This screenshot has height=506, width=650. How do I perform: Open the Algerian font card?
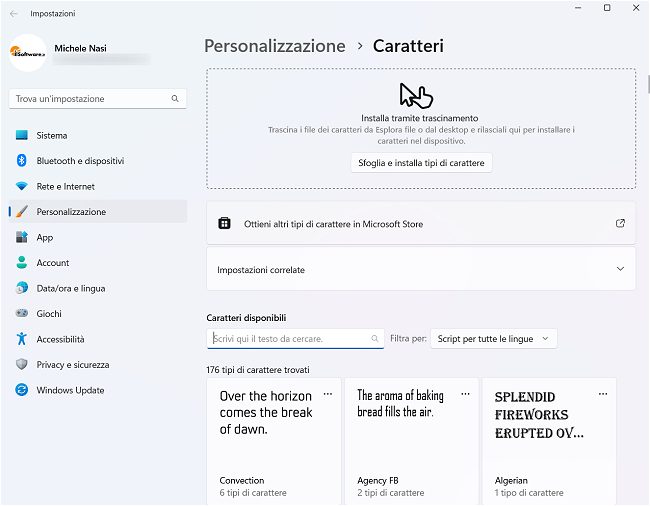pos(549,441)
